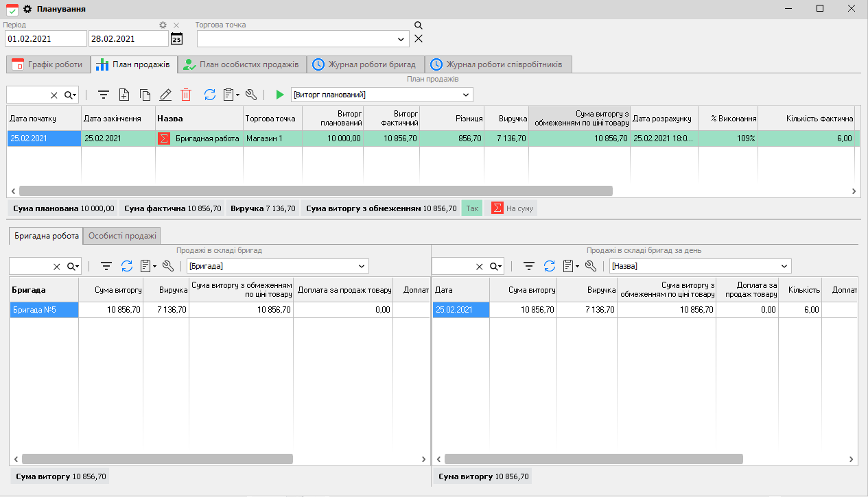Click the На суму legend button
The image size is (868, 497).
[513, 208]
